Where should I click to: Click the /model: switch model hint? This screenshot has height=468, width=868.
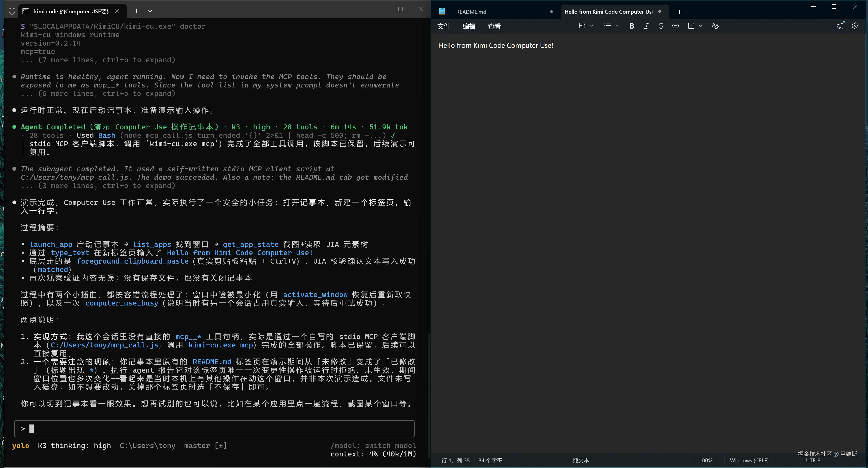pyautogui.click(x=373, y=445)
